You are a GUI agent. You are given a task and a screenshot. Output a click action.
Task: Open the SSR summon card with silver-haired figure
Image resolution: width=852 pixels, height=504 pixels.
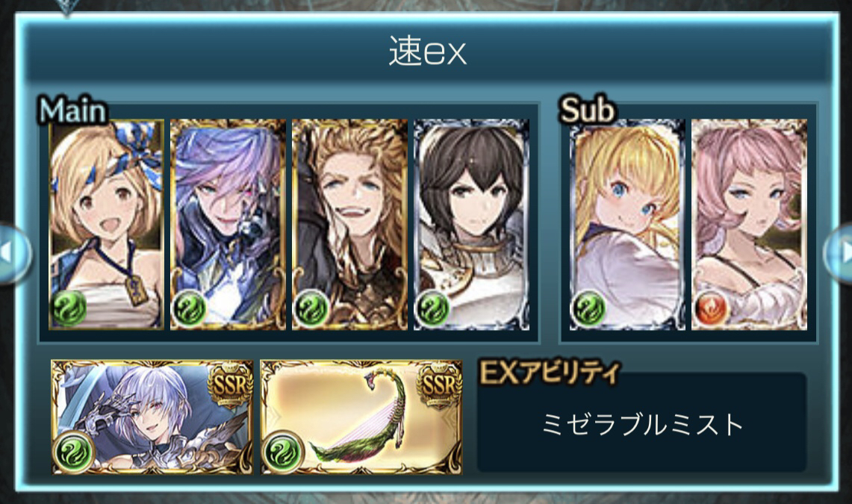(x=152, y=417)
